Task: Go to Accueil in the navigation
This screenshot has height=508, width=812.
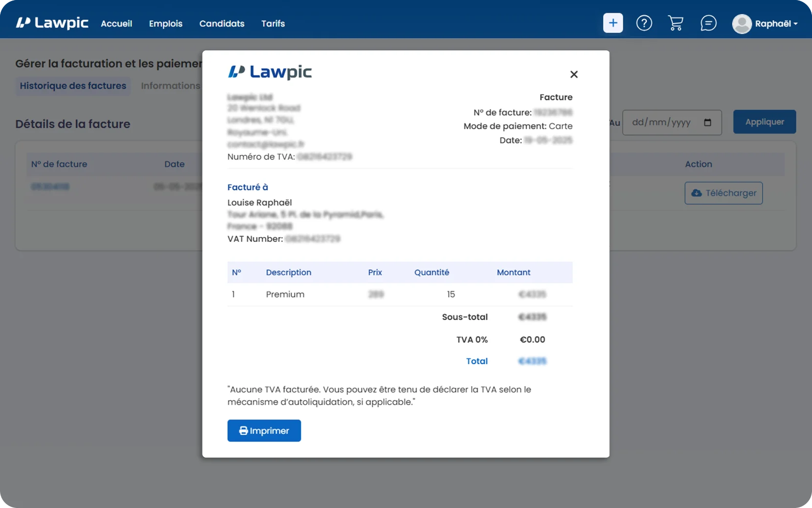Action: tap(116, 23)
